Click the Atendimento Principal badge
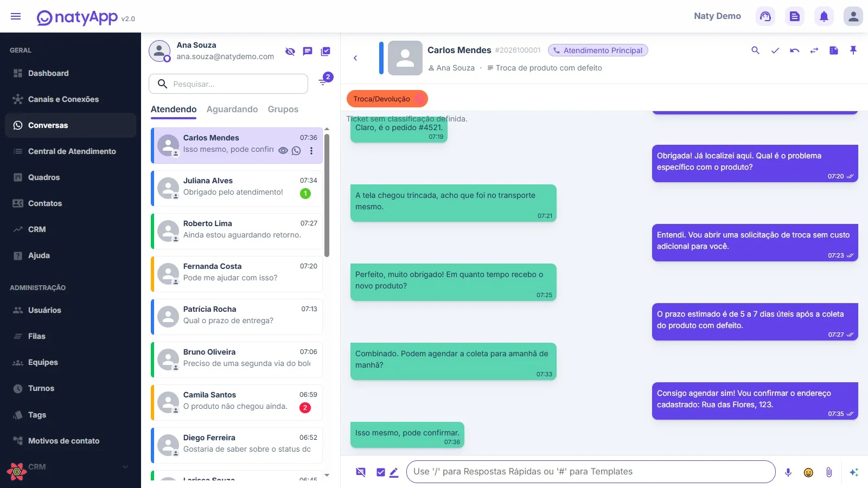 coord(598,50)
